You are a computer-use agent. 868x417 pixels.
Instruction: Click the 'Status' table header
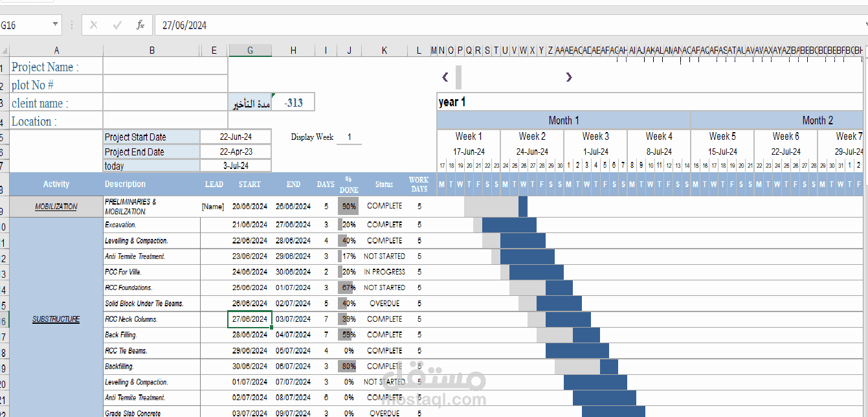coord(384,184)
